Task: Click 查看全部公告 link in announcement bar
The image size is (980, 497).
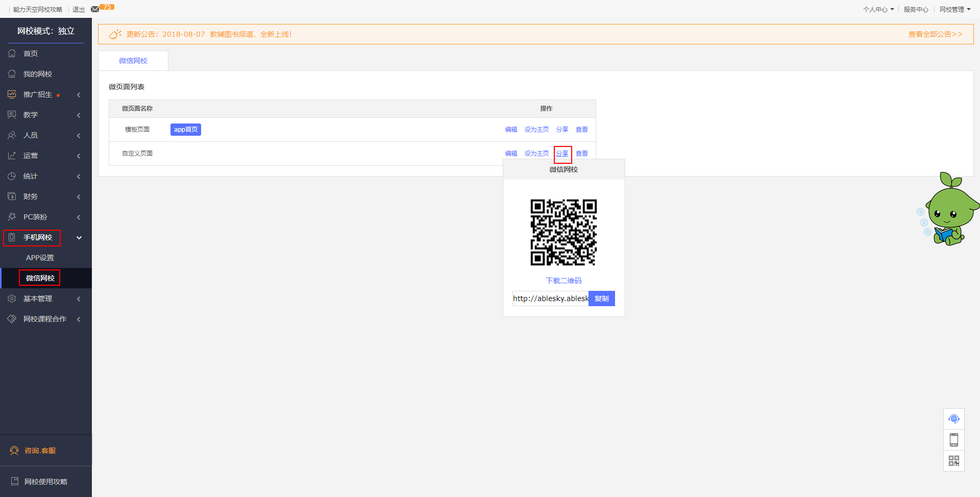Action: point(935,34)
